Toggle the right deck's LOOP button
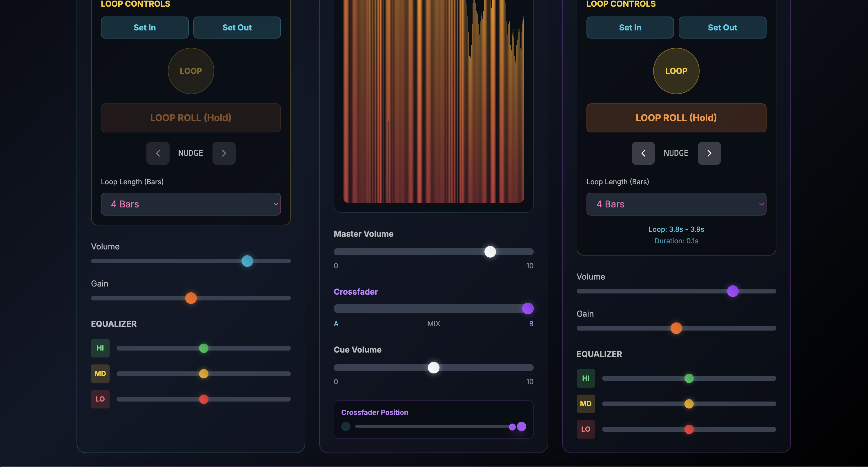The width and height of the screenshot is (868, 467). pos(676,71)
